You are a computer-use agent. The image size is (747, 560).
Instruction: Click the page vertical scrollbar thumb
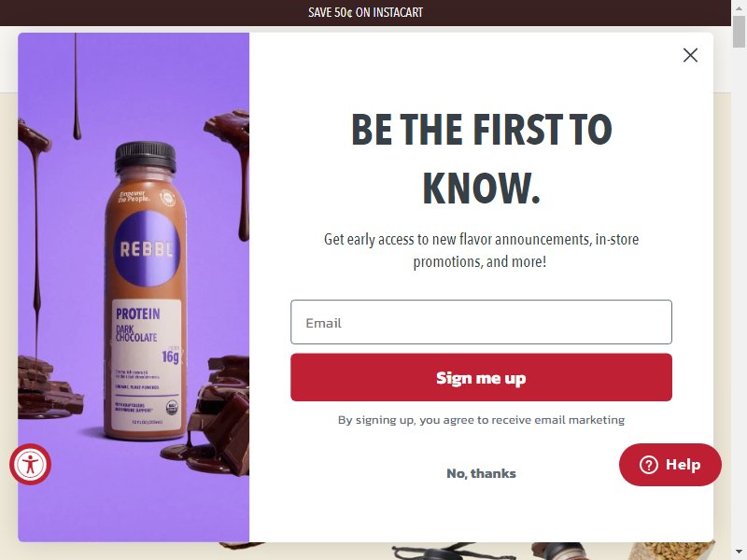point(739,32)
